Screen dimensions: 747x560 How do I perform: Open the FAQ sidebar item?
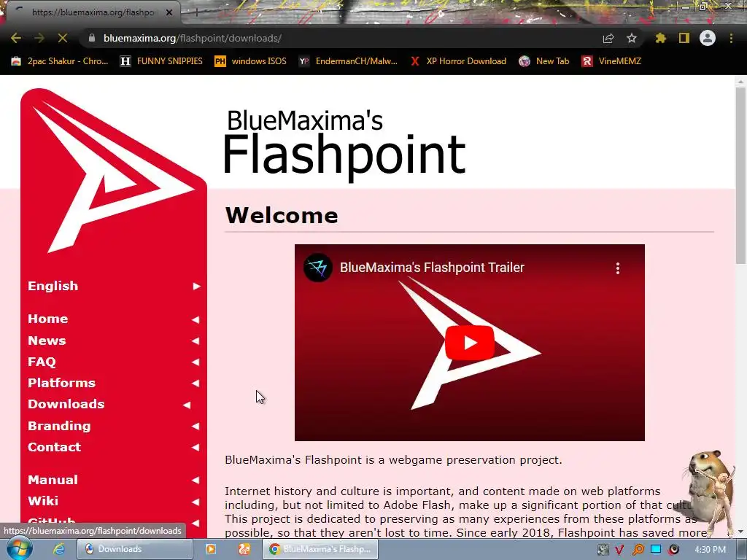point(113,362)
